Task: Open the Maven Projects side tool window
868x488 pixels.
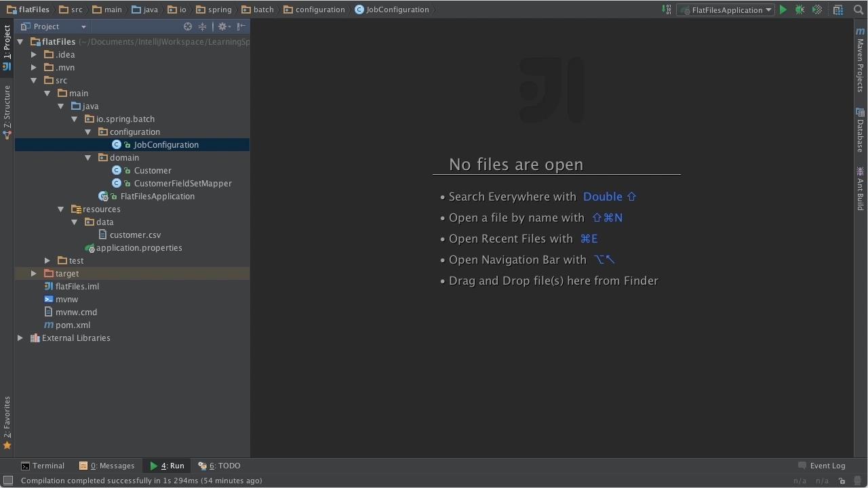Action: click(x=860, y=60)
